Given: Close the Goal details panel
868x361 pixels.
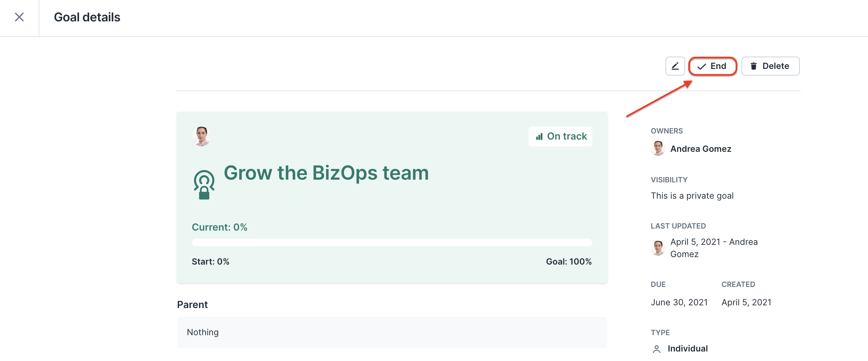Looking at the screenshot, I should point(19,17).
